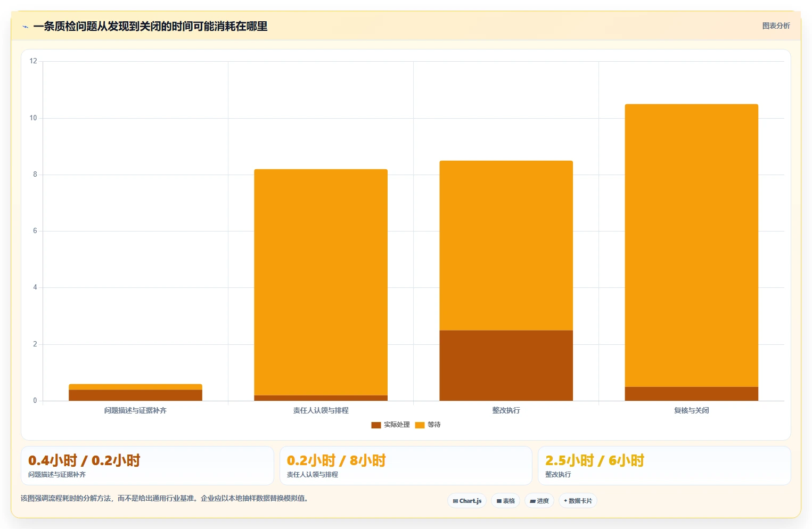Click the 整改执行 caption in the third data card
Image resolution: width=812 pixels, height=529 pixels.
tap(558, 475)
